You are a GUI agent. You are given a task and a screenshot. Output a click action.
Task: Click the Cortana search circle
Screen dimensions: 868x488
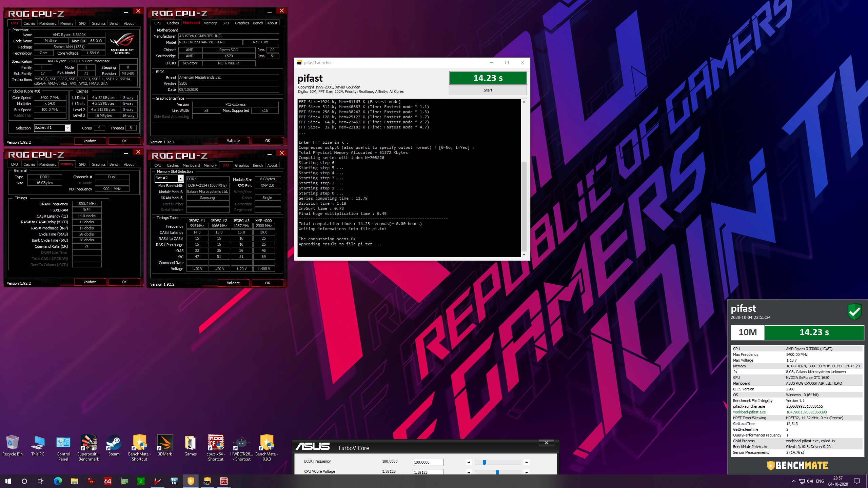click(x=24, y=481)
